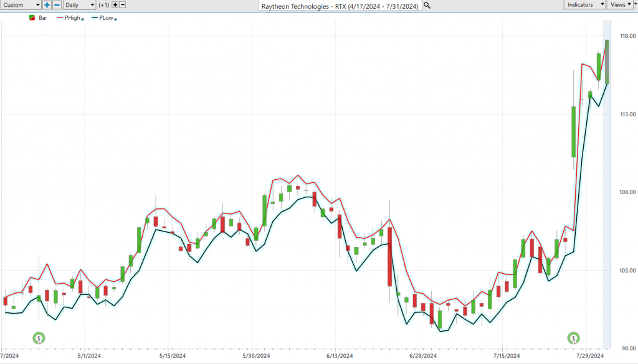Toggle the Bar series label in legend
Screen dimensions: 638x364
[43, 18]
